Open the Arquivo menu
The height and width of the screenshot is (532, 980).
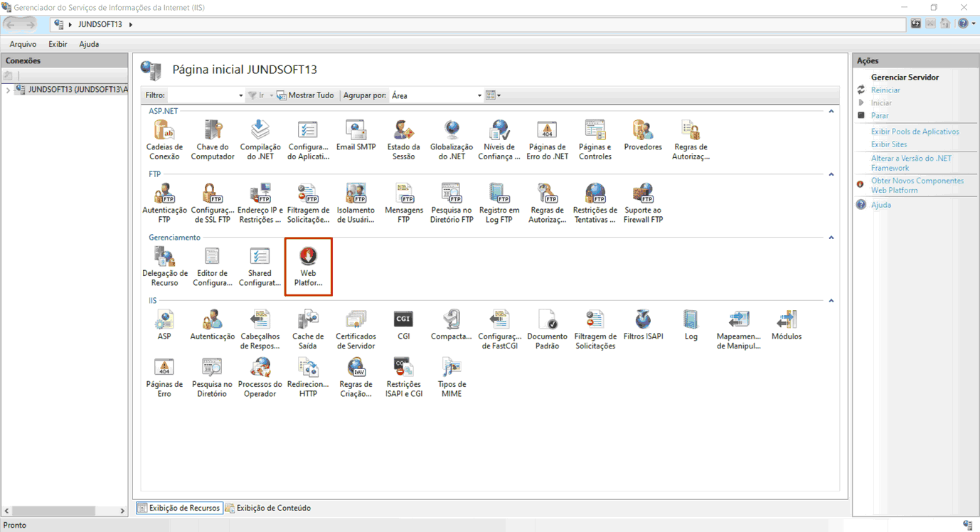23,44
